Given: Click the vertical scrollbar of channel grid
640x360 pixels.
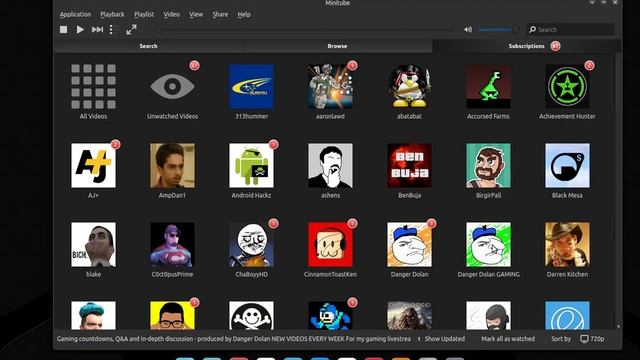Looking at the screenshot, I should pyautogui.click(x=618, y=190).
